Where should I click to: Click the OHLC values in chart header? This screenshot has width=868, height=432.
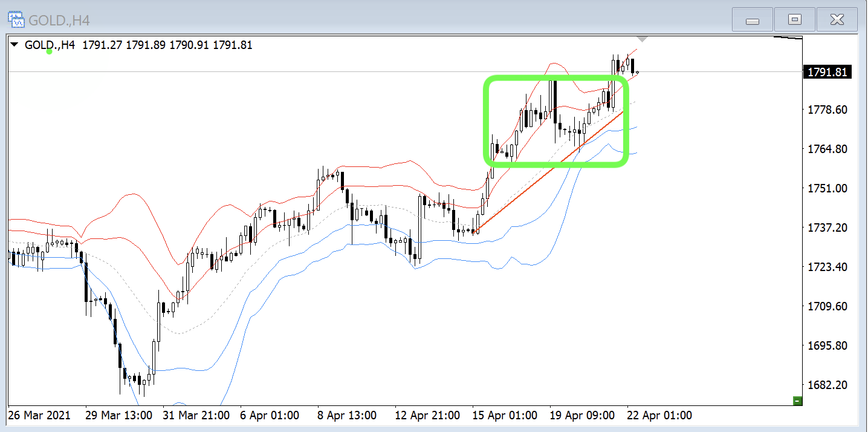tap(167, 45)
